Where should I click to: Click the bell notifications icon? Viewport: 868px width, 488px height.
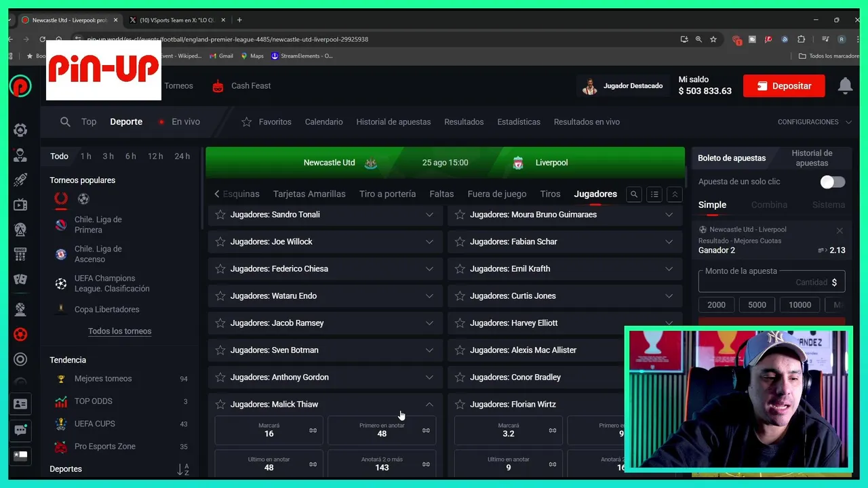click(x=845, y=85)
